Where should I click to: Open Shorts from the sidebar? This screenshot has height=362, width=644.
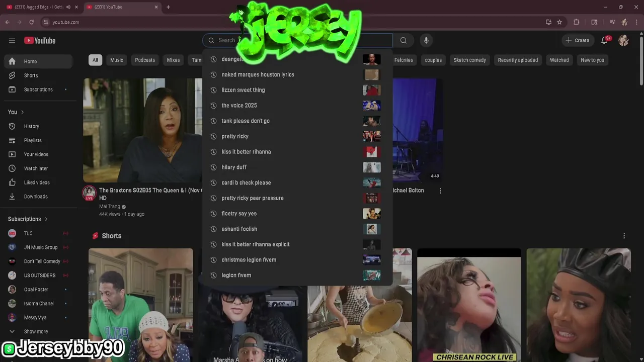pos(39,75)
